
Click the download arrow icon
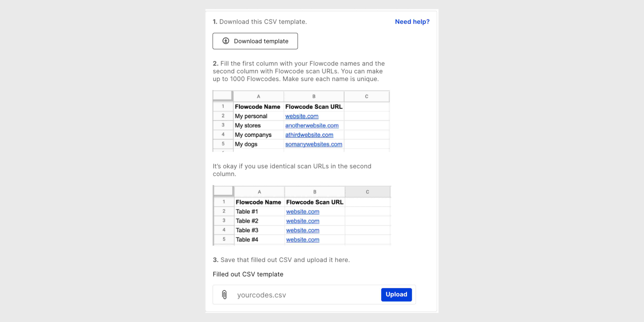coord(226,41)
